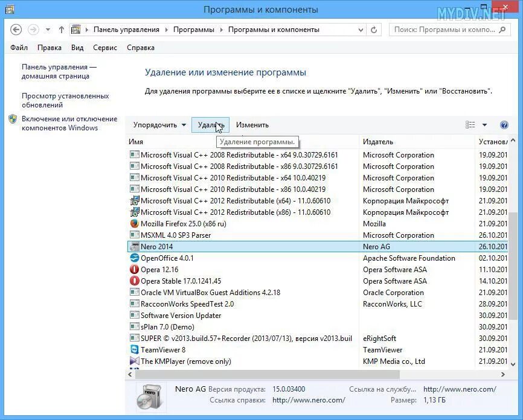Viewport: 523px width, 420px height.
Task: Click the KMPlayer icon
Action: (135, 361)
